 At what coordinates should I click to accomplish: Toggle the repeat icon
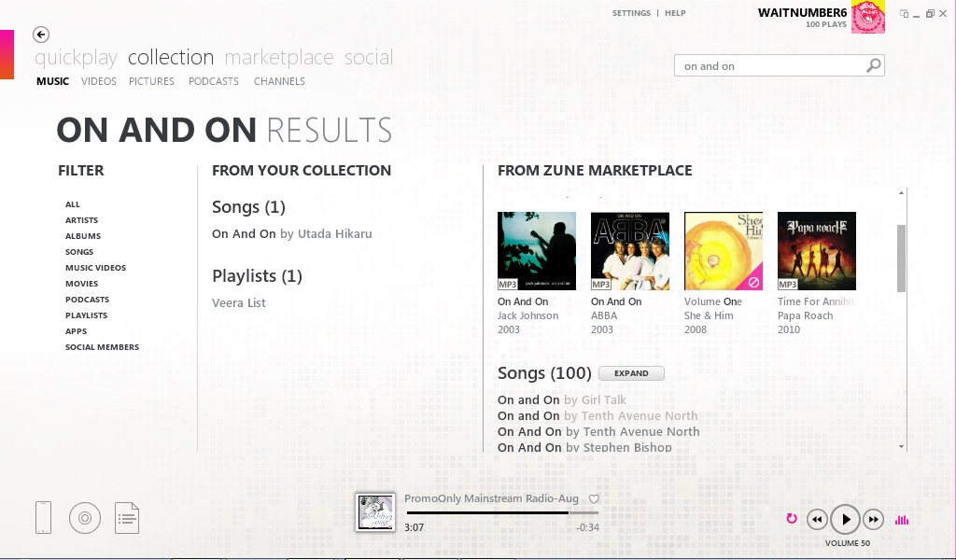[x=792, y=519]
